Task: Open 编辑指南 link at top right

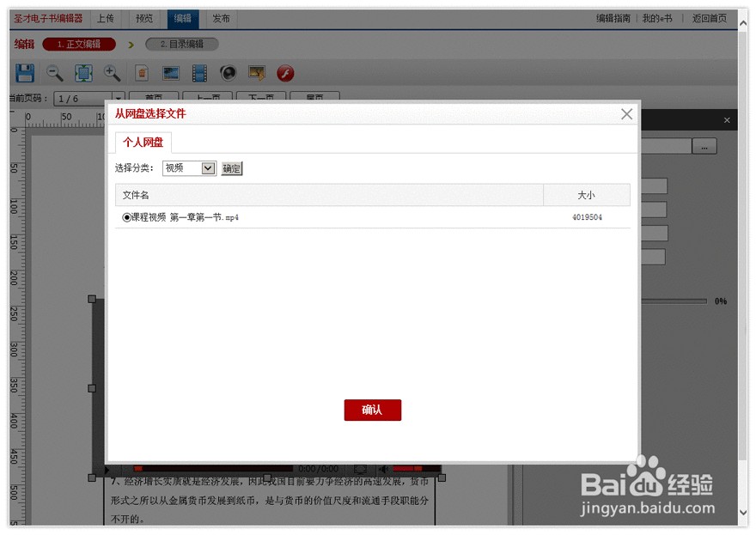Action: point(612,17)
